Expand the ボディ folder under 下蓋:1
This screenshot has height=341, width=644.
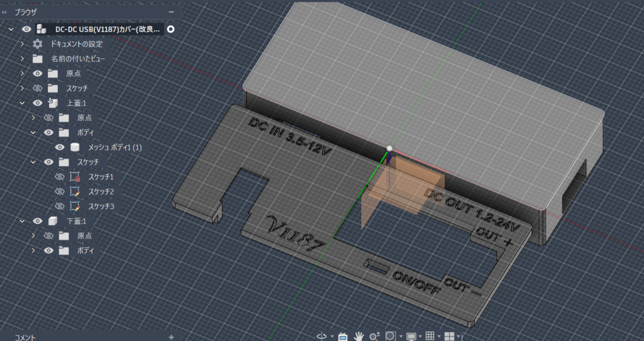click(33, 250)
